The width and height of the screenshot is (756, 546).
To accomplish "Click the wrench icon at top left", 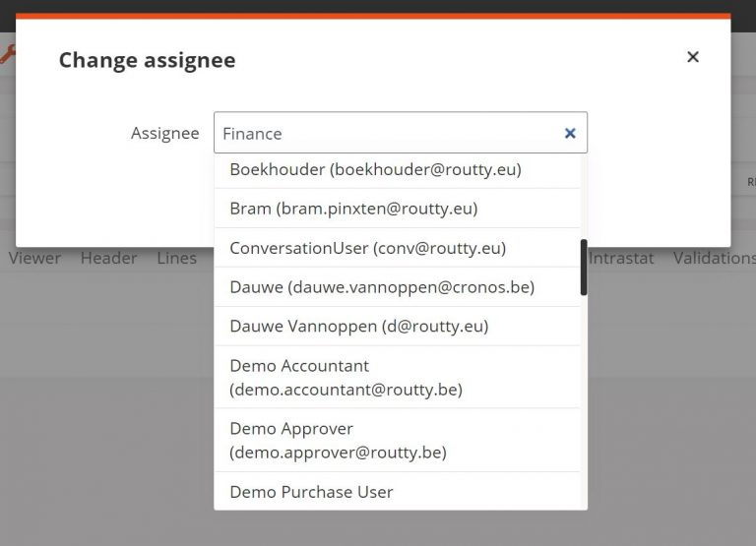I will click(x=7, y=55).
